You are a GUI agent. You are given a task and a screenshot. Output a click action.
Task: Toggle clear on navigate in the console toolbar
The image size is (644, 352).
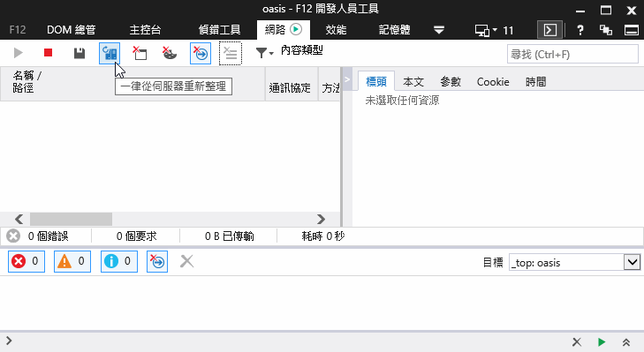[157, 261]
